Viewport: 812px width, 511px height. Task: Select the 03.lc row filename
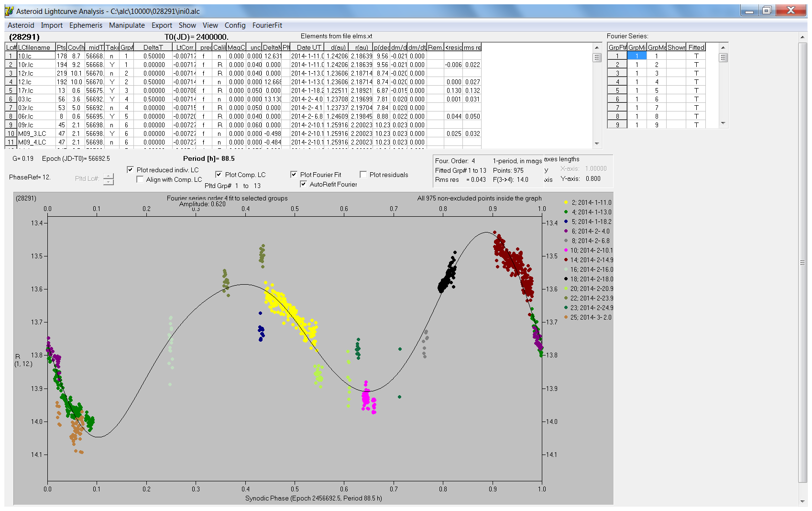pyautogui.click(x=36, y=99)
